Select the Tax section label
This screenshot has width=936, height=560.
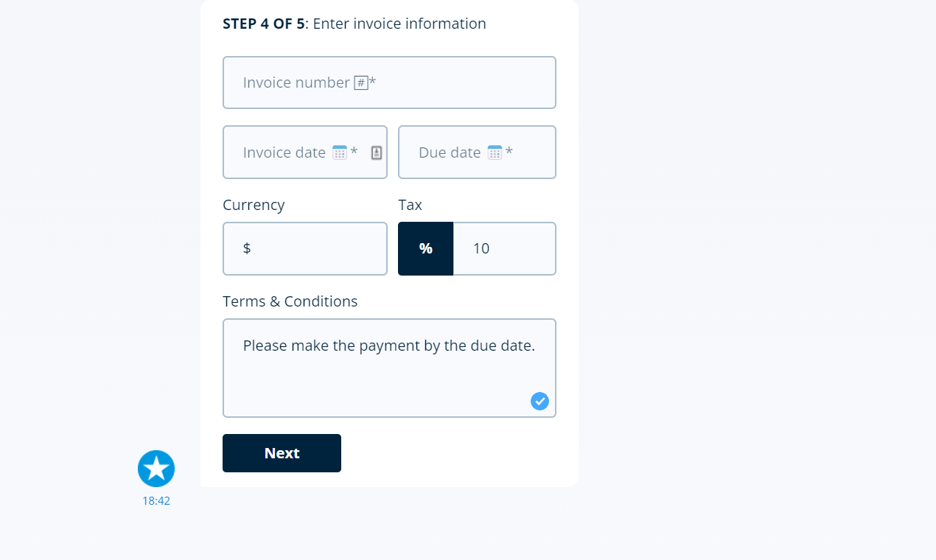(411, 205)
